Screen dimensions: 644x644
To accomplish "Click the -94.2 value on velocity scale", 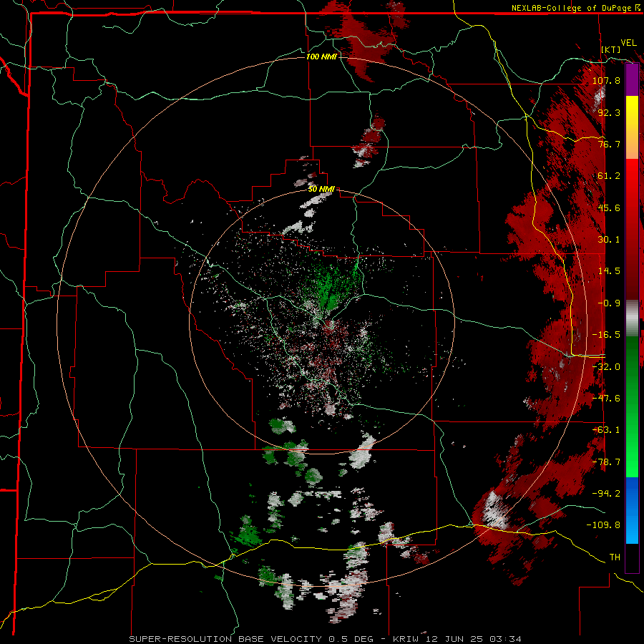I will click(606, 493).
